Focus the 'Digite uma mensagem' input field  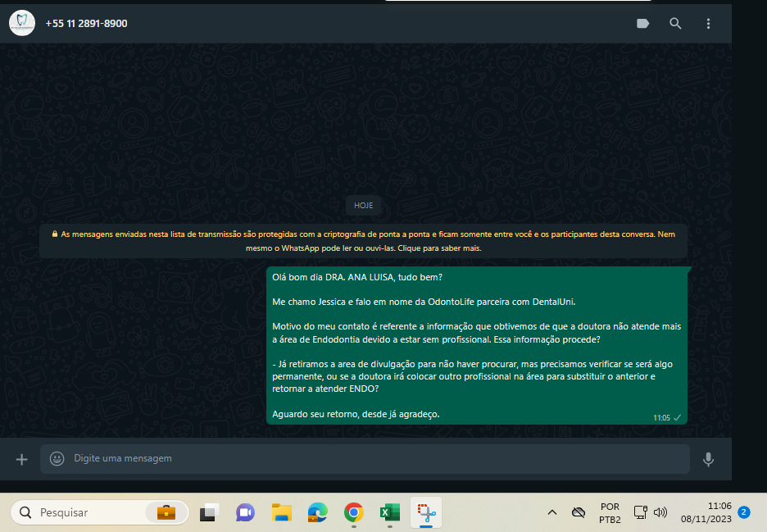tap(369, 459)
